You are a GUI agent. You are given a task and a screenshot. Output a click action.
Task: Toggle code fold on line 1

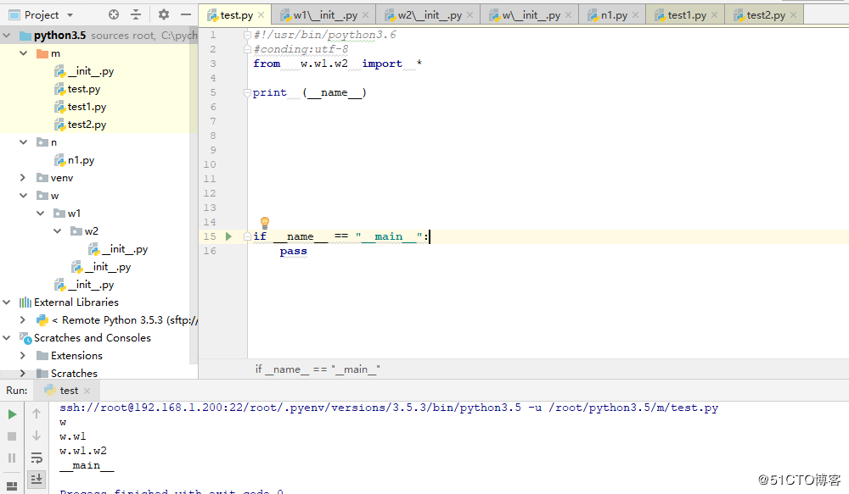(247, 35)
